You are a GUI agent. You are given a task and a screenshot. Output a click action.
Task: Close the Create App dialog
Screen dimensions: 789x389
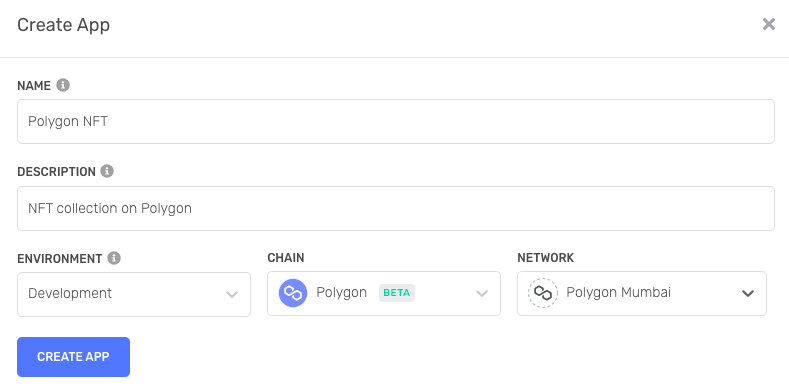pos(768,24)
